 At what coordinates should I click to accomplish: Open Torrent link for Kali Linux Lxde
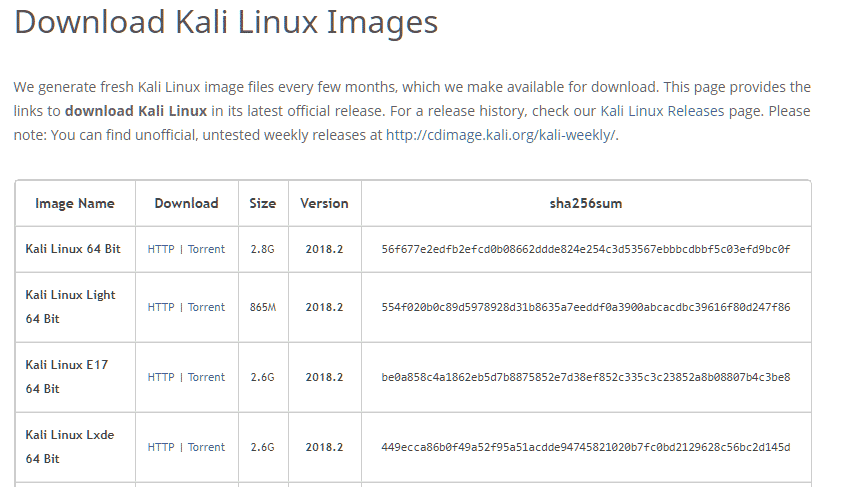(206, 447)
